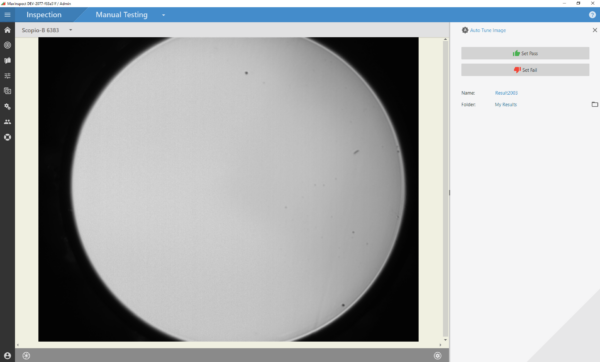This screenshot has height=362, width=600.
Task: Open the map-like sidebar icon
Action: [7, 60]
